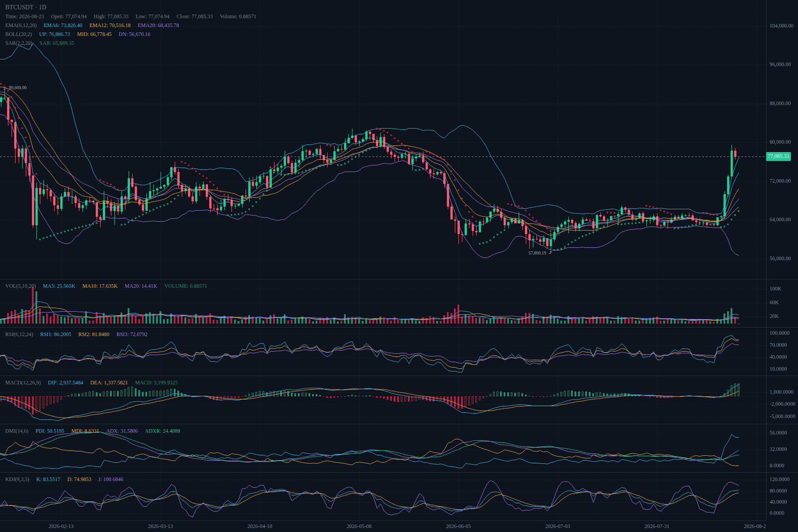The width and height of the screenshot is (798, 532).
Task: Click the MA20: 14.41K volume value
Action: click(141, 286)
